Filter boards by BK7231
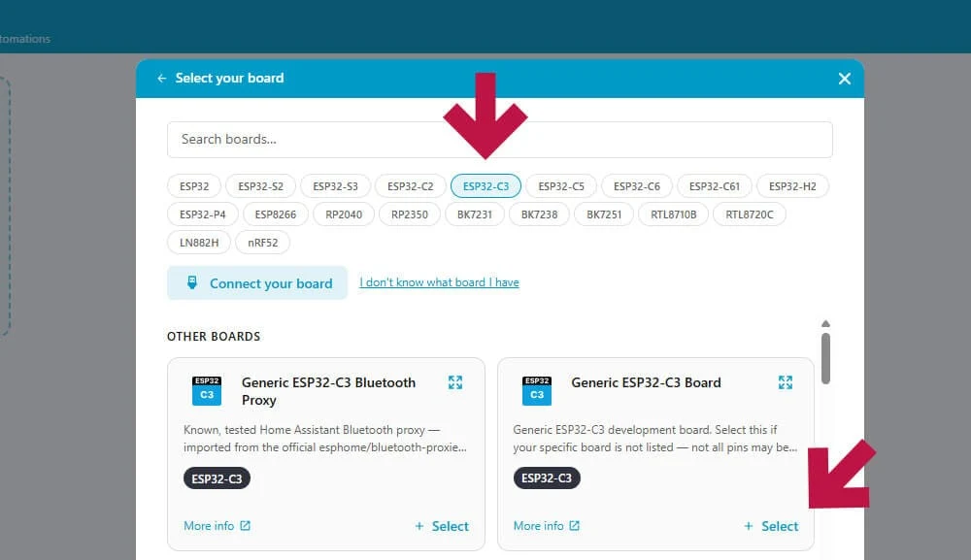971x560 pixels. 475,214
